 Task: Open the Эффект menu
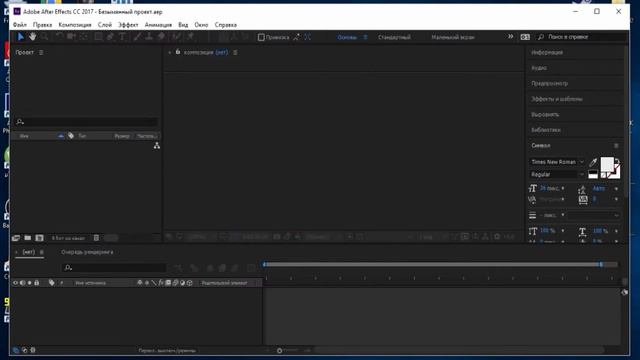click(128, 25)
